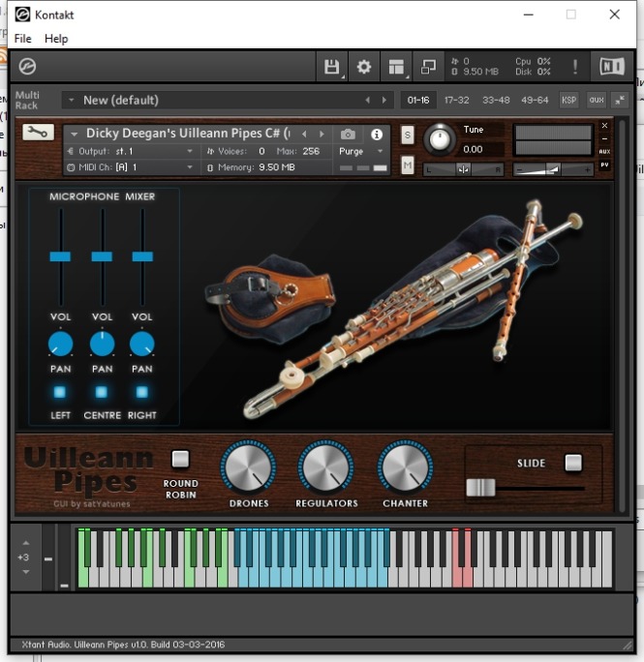Open the Help menu
Screen dimensions: 644x662
coord(56,39)
